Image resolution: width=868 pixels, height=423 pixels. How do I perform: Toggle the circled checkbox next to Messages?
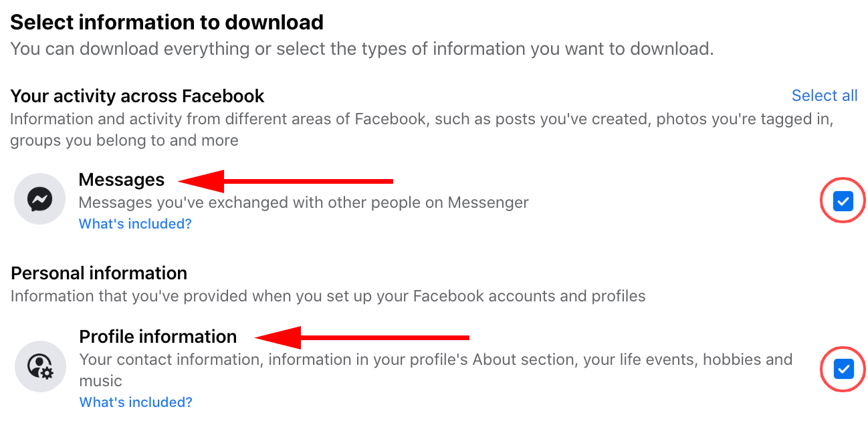(x=843, y=200)
